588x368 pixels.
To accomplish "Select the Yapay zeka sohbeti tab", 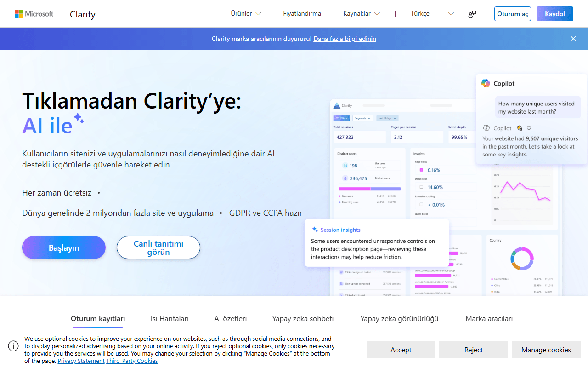I will (x=303, y=319).
